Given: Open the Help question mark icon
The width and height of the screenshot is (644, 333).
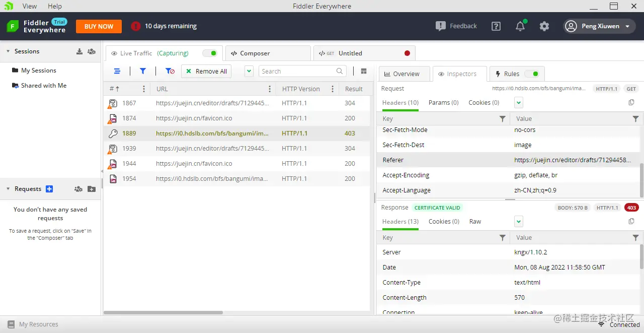Looking at the screenshot, I should [x=496, y=26].
